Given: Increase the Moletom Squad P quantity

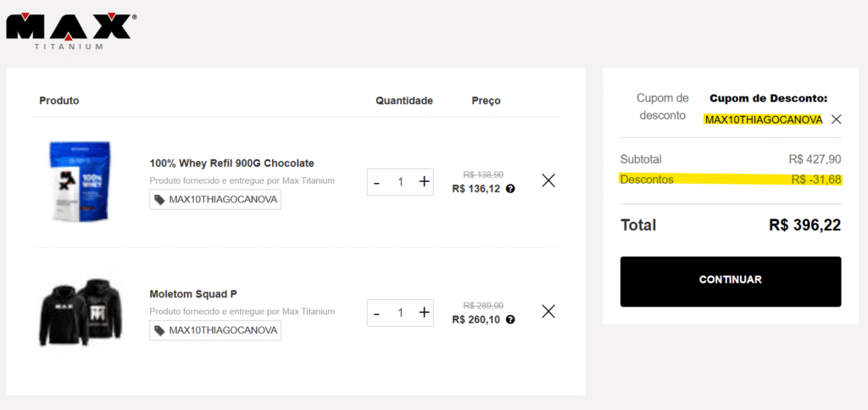Looking at the screenshot, I should pyautogui.click(x=424, y=313).
